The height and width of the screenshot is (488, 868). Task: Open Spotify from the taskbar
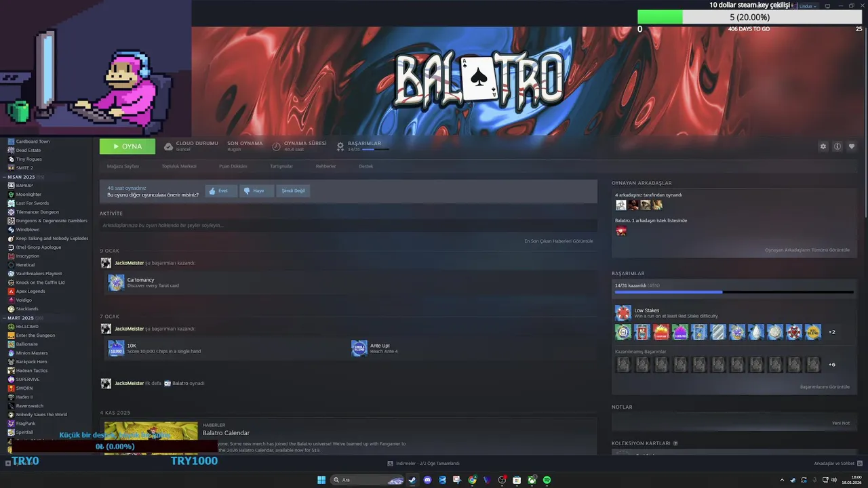pyautogui.click(x=547, y=480)
